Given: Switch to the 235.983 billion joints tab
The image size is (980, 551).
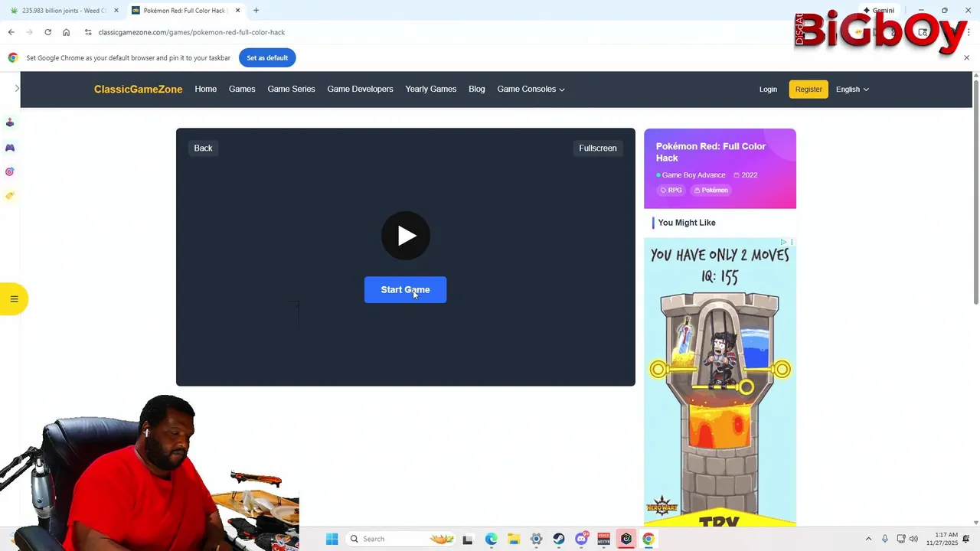Looking at the screenshot, I should pyautogui.click(x=64, y=11).
